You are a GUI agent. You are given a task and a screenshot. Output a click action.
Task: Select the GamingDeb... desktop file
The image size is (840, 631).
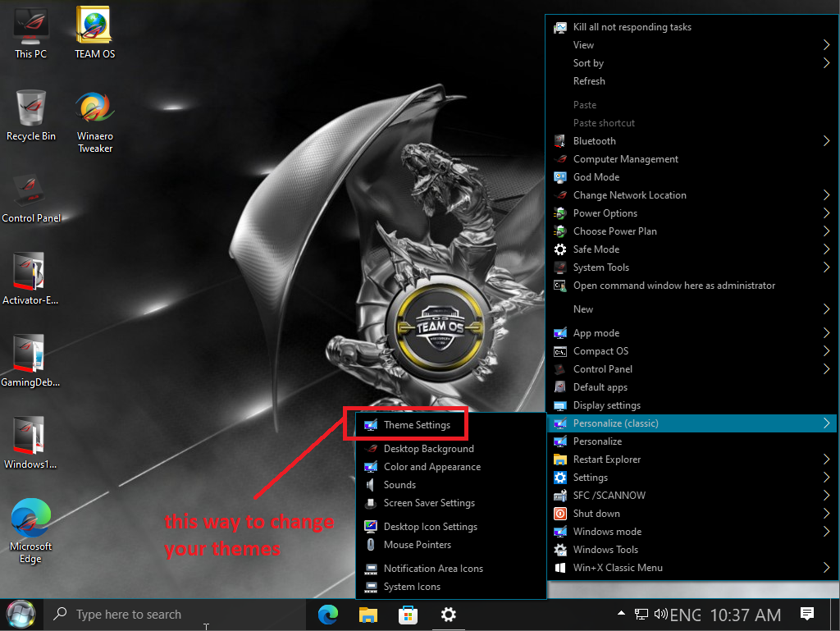[x=30, y=360]
